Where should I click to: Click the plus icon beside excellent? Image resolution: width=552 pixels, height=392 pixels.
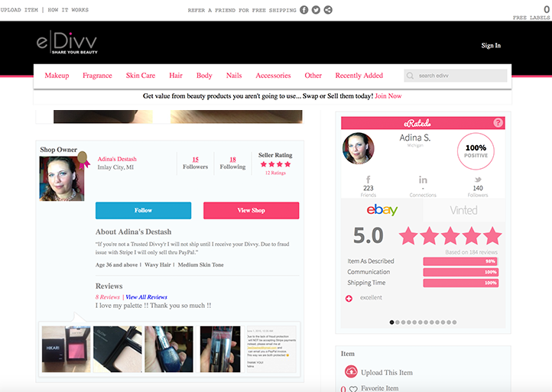[349, 299]
